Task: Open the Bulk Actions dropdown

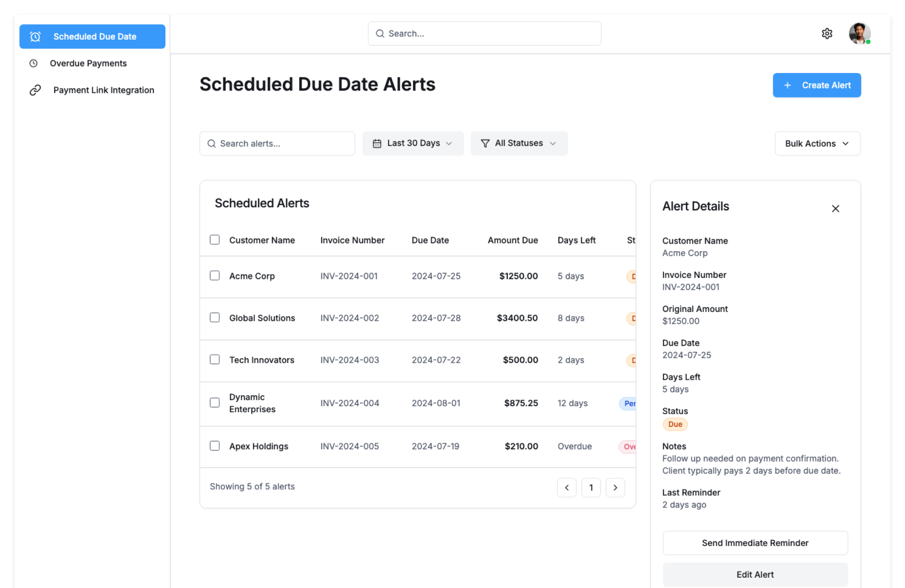Action: [817, 144]
